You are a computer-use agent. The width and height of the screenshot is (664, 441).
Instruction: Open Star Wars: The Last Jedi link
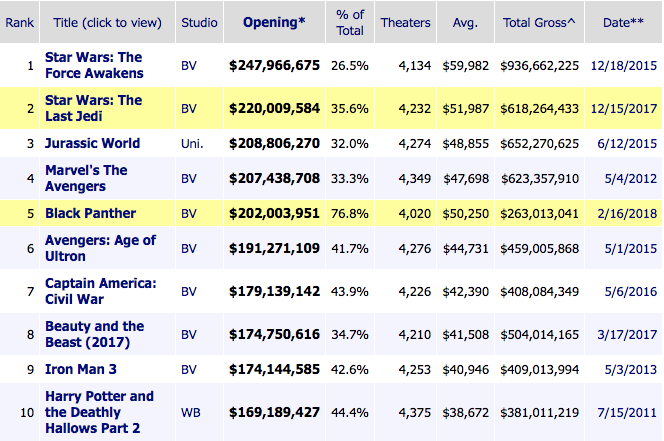point(94,108)
